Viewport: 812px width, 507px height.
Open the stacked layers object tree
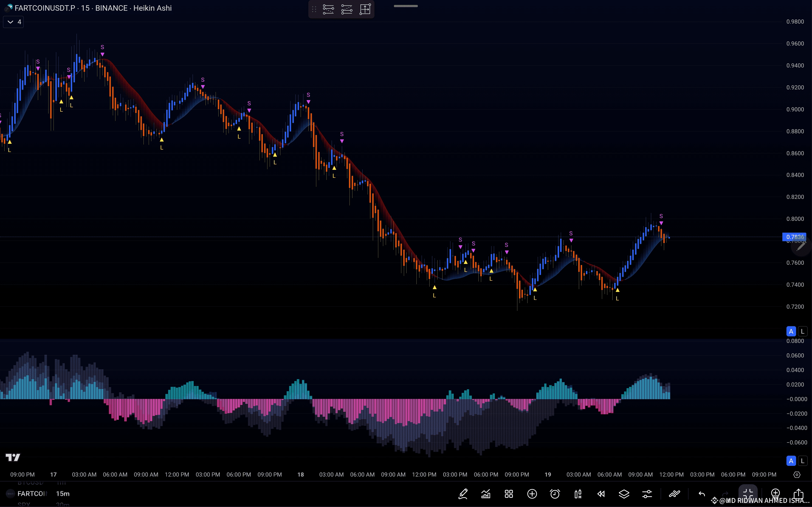point(624,494)
